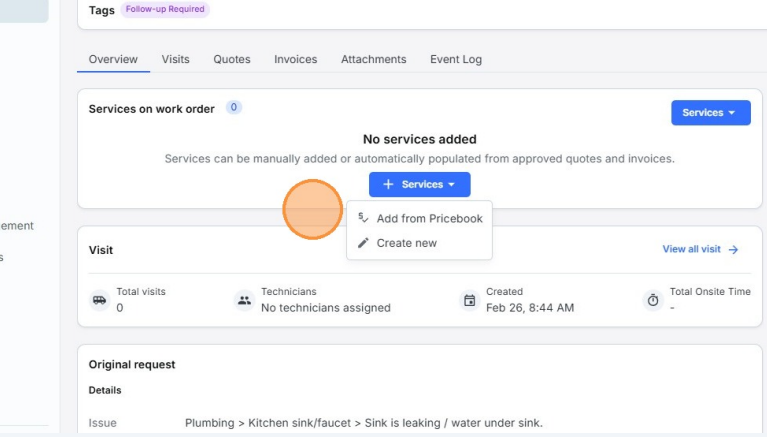Select the Overview tab

pos(113,60)
